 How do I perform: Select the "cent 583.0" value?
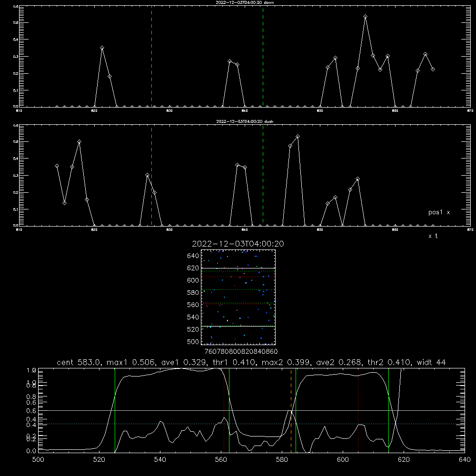[79, 362]
